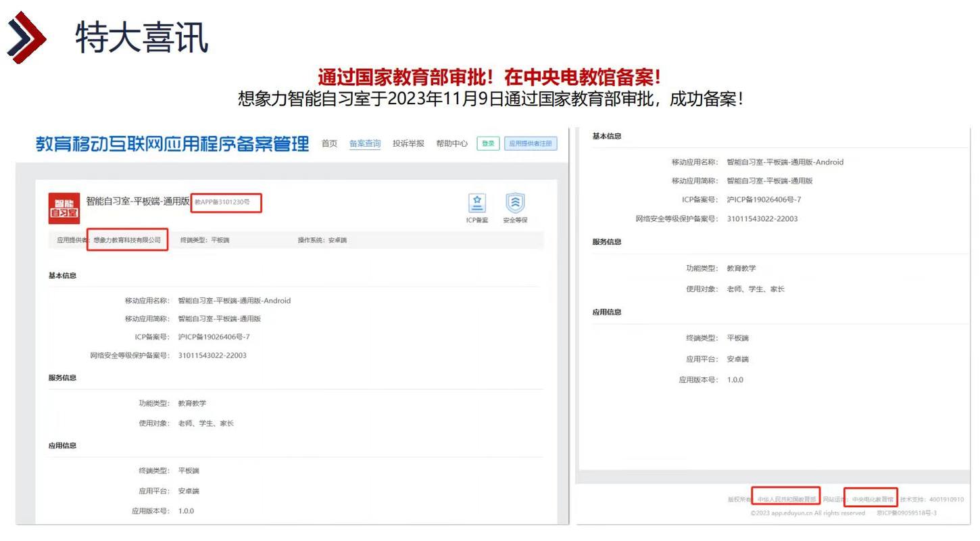980x541 pixels.
Task: Click the 版权所有 label in the footer
Action: (739, 499)
